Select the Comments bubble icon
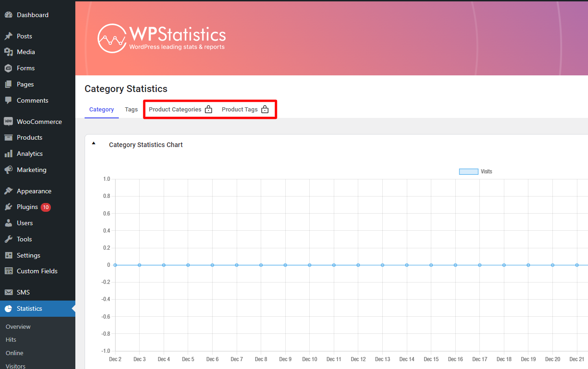This screenshot has width=588, height=369. [x=9, y=100]
